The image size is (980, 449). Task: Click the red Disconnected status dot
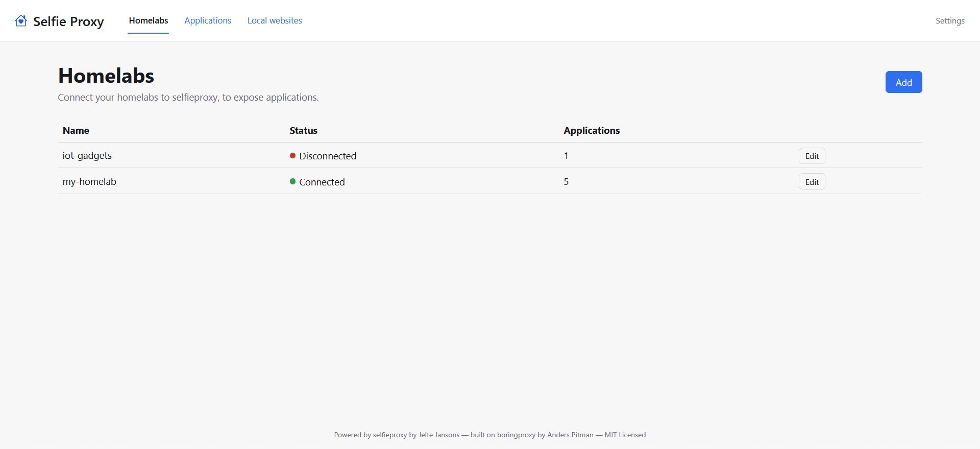click(293, 155)
